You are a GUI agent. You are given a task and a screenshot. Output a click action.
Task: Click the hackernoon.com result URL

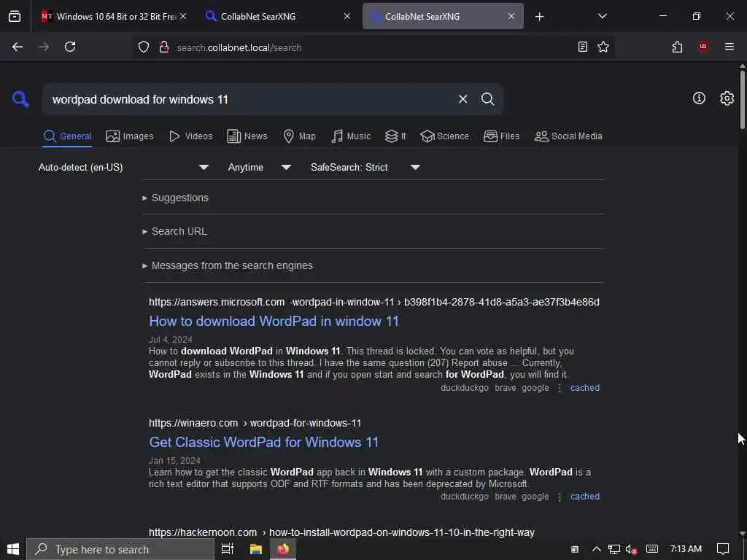coord(341,532)
